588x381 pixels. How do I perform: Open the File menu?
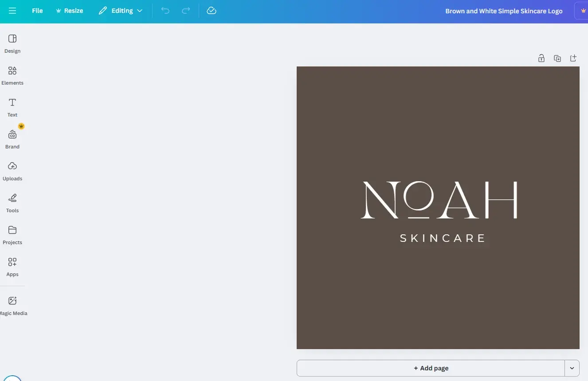tap(37, 11)
